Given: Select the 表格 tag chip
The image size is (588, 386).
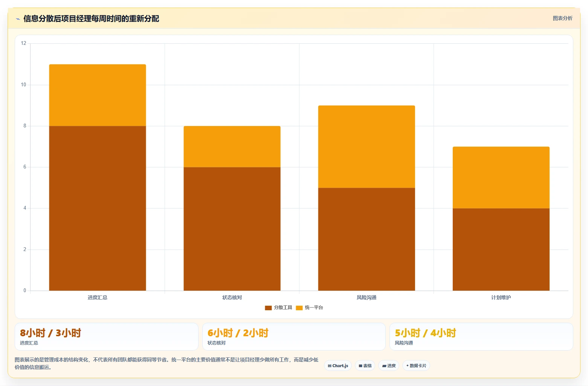Looking at the screenshot, I should (x=365, y=366).
